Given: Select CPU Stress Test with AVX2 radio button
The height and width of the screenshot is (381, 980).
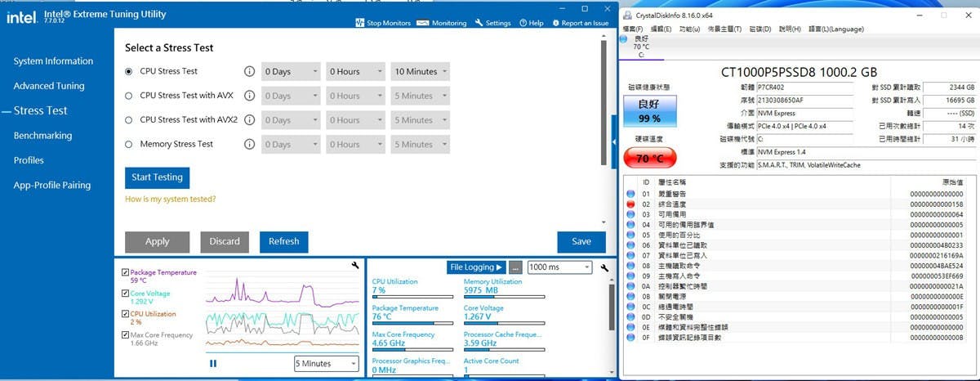Looking at the screenshot, I should tap(129, 120).
